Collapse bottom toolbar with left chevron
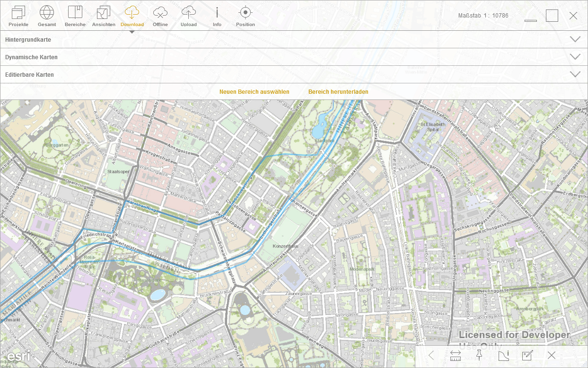Image resolution: width=588 pixels, height=368 pixels. pyautogui.click(x=431, y=355)
